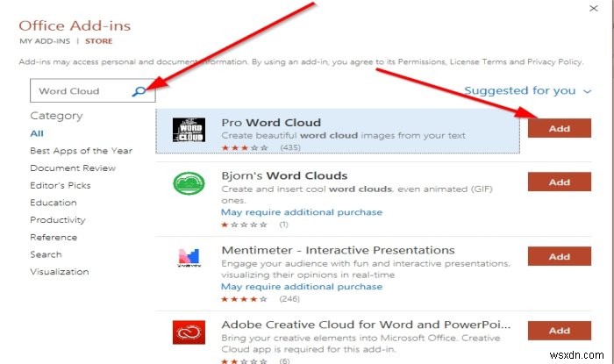614x364 pixels.
Task: Open Adobe Creative Cloud for Word title
Action: tap(366, 325)
